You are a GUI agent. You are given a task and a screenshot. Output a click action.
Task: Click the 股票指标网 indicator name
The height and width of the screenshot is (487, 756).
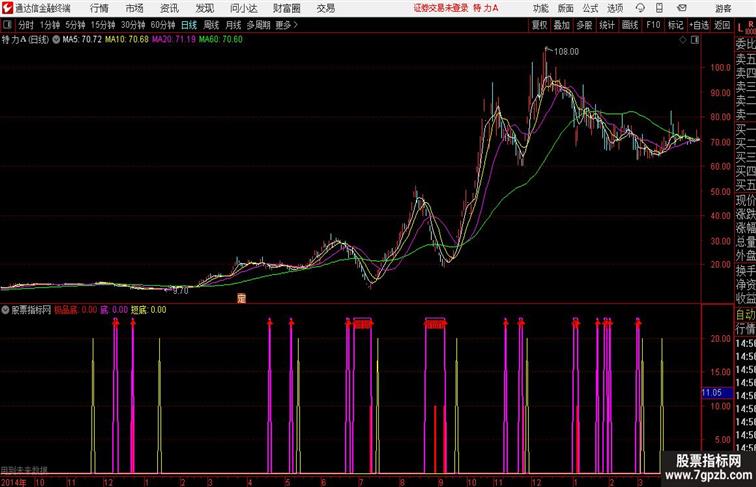[x=31, y=310]
